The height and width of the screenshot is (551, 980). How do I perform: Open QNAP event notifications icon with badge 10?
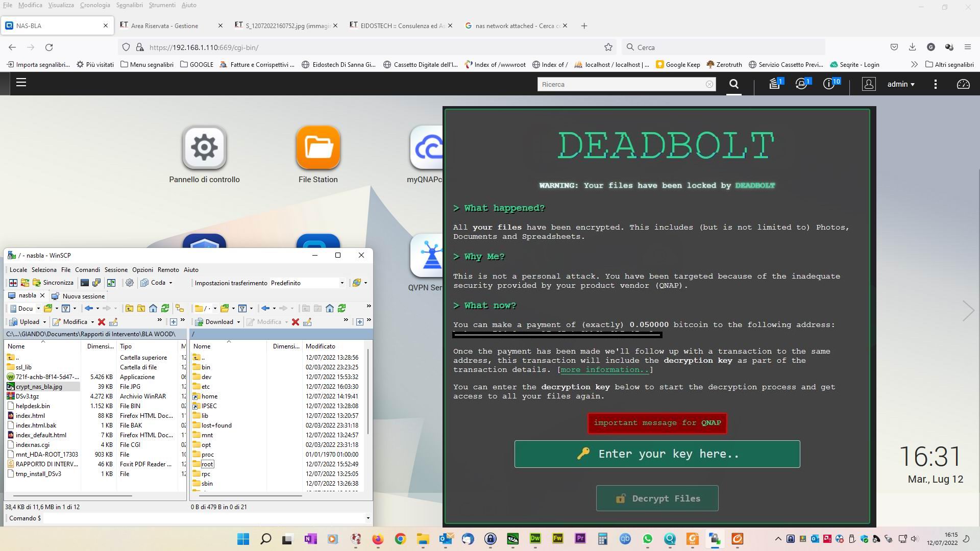[x=830, y=84]
